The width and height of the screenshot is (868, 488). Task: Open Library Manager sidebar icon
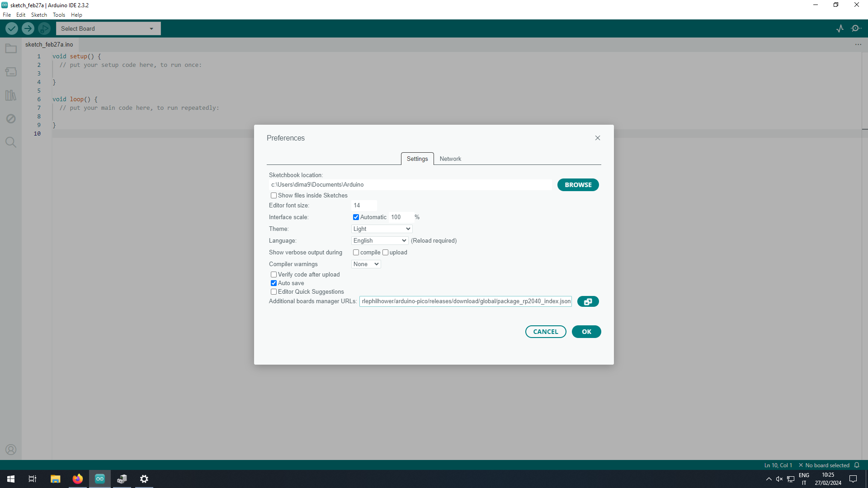pos(11,95)
